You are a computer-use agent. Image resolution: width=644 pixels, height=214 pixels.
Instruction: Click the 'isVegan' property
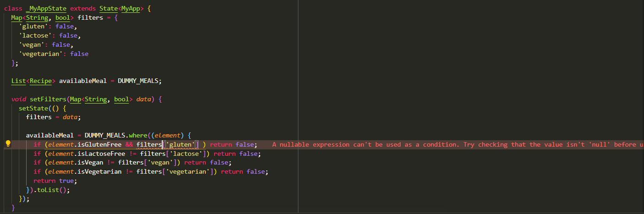(x=90, y=163)
